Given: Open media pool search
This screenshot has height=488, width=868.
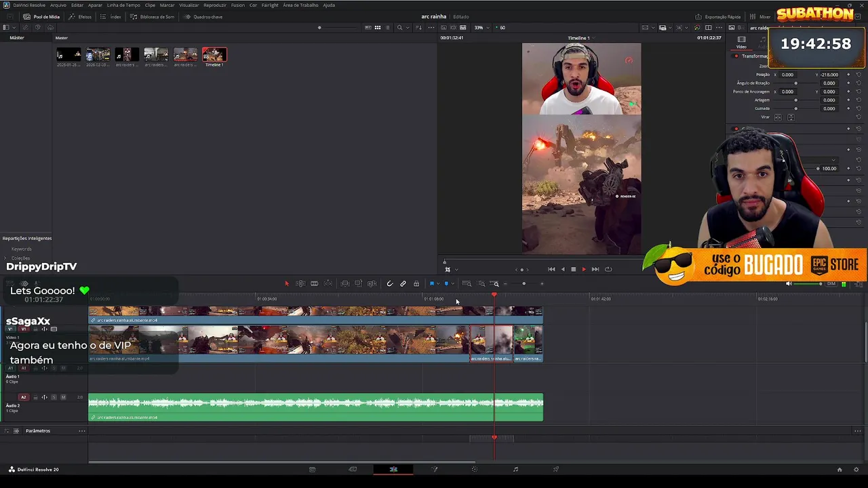Looking at the screenshot, I should (x=401, y=28).
